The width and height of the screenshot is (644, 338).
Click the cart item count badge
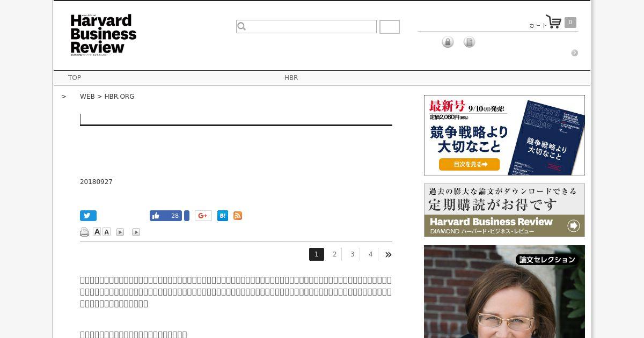[x=570, y=23]
